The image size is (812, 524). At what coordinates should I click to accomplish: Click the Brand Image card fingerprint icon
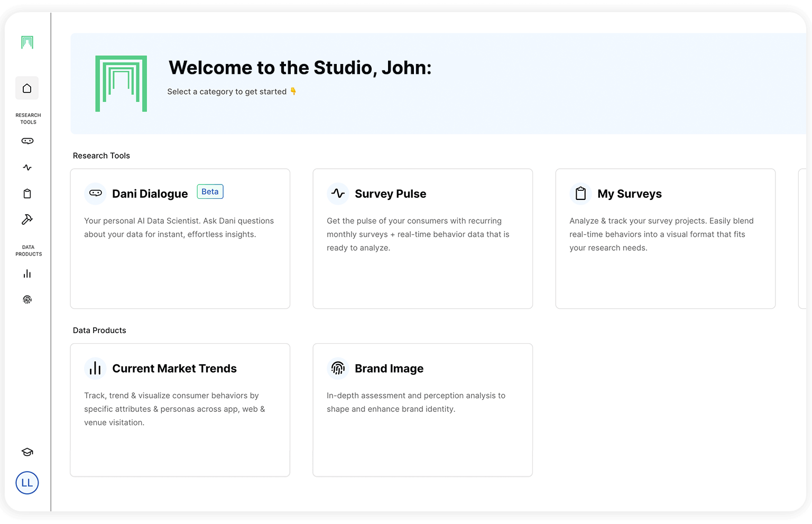[x=338, y=368]
